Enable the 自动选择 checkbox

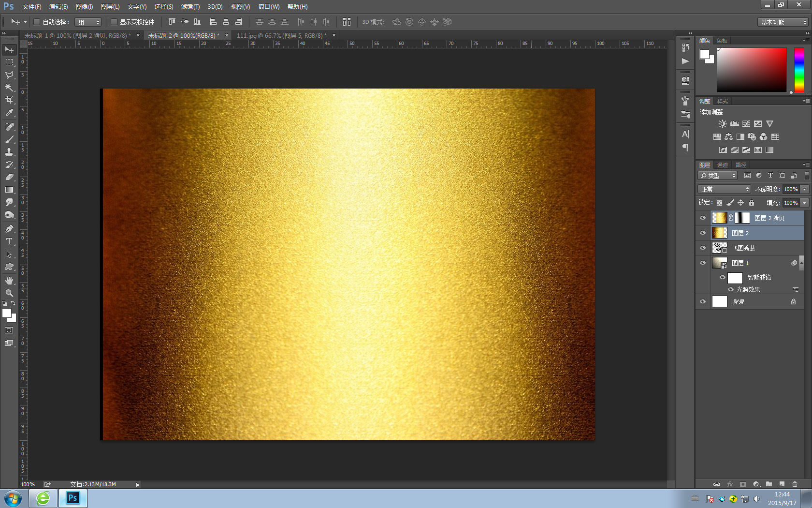click(37, 22)
